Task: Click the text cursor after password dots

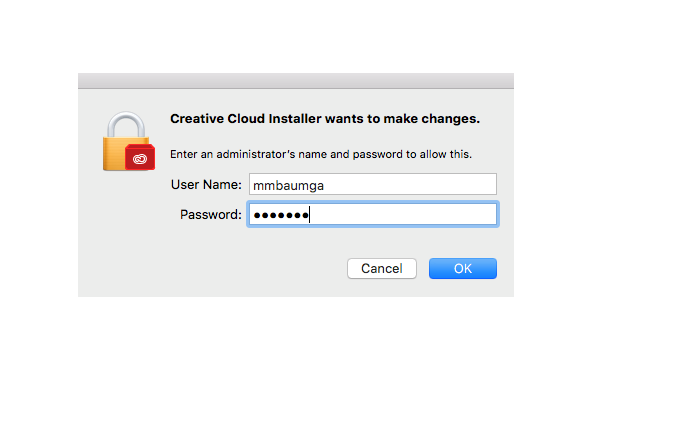Action: (x=309, y=215)
